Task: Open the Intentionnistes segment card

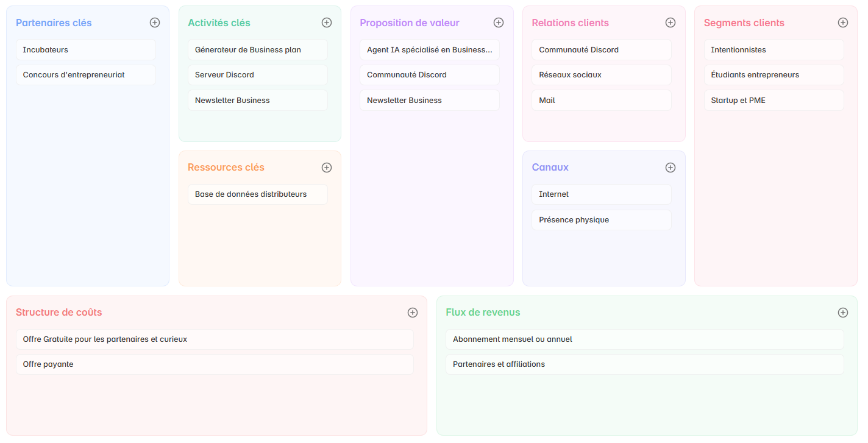Action: (774, 50)
